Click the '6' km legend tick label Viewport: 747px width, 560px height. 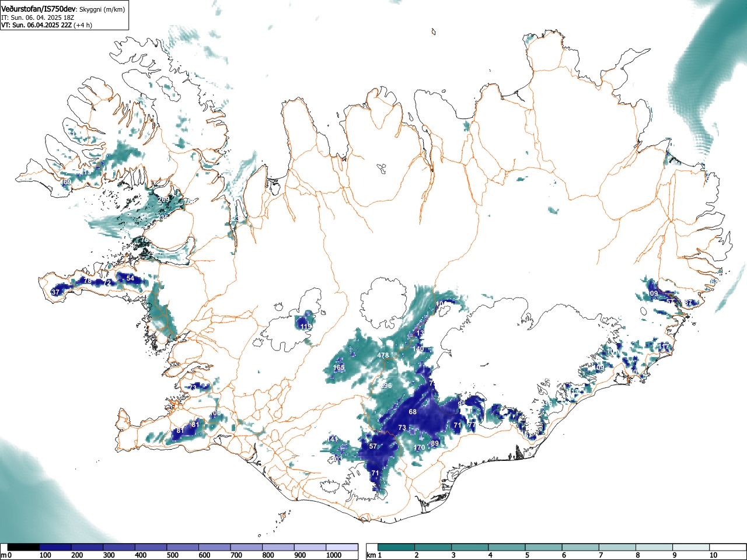[x=564, y=555]
